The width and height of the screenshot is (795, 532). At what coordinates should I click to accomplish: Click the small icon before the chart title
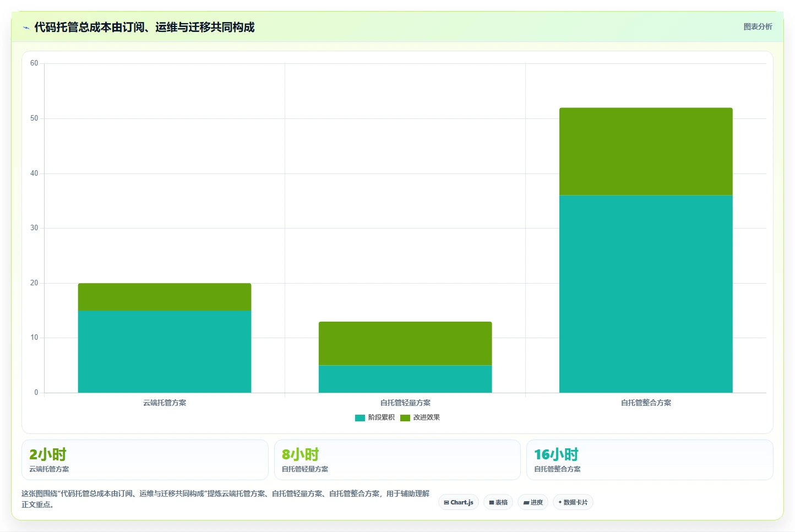pos(26,28)
